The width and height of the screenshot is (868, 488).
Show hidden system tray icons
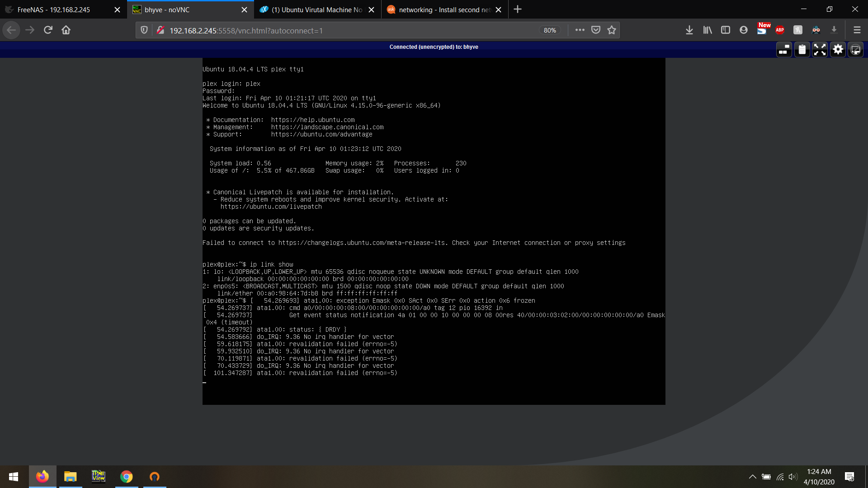point(753,477)
